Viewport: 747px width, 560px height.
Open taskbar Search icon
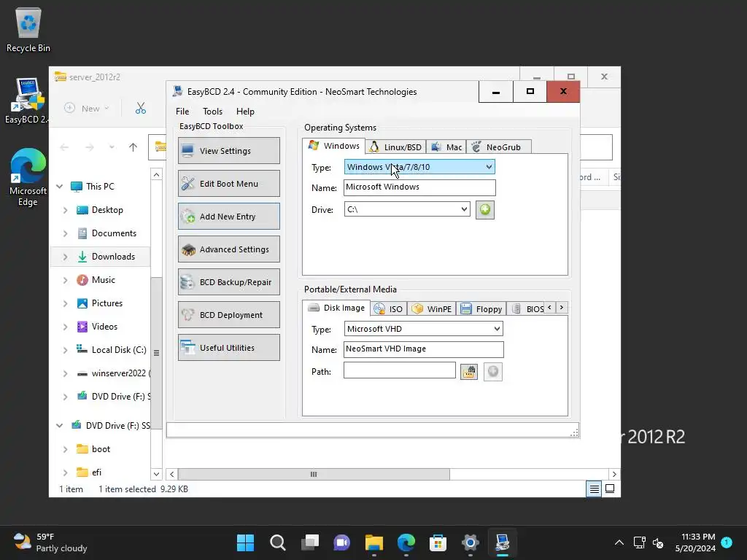(278, 542)
